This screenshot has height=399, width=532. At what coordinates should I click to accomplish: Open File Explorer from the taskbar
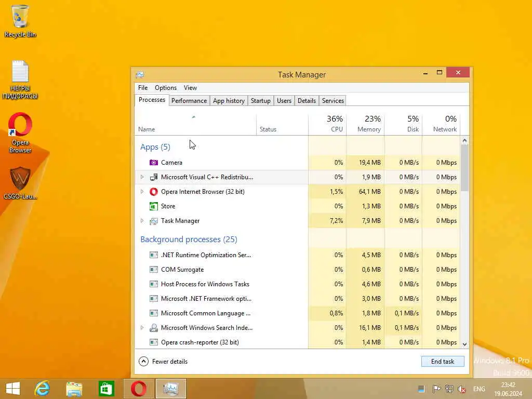pyautogui.click(x=74, y=389)
